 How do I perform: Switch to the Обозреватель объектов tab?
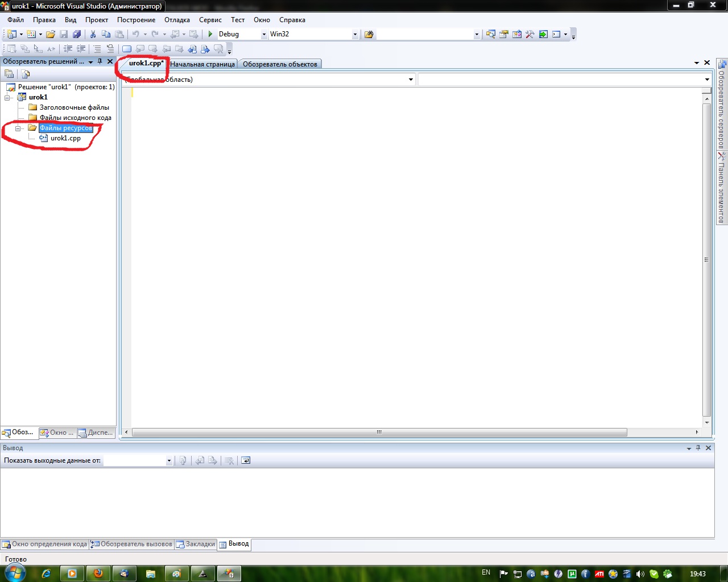pos(280,64)
